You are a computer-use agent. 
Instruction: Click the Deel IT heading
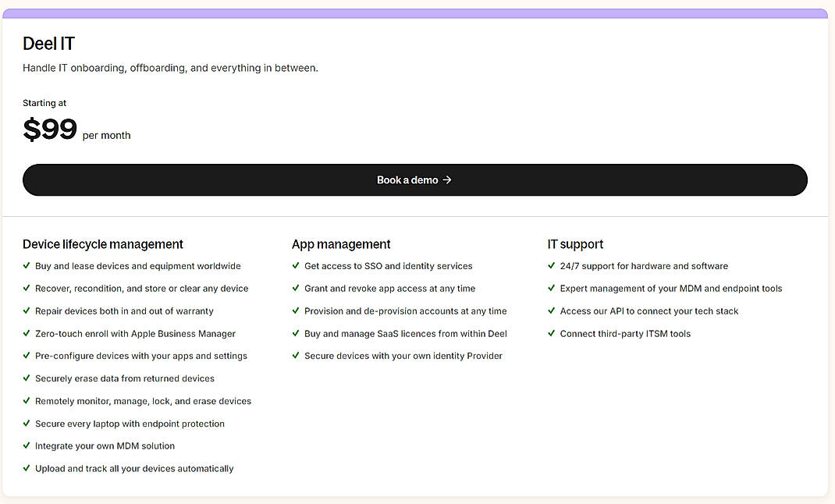[49, 44]
